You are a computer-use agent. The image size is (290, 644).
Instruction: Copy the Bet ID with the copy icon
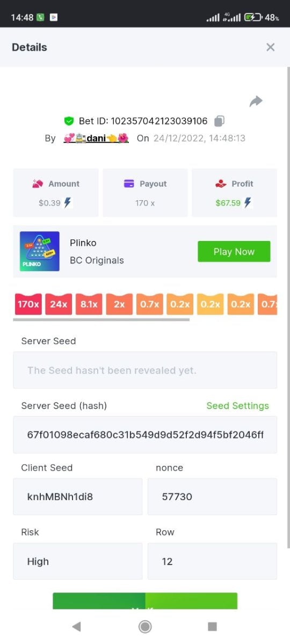click(x=219, y=121)
